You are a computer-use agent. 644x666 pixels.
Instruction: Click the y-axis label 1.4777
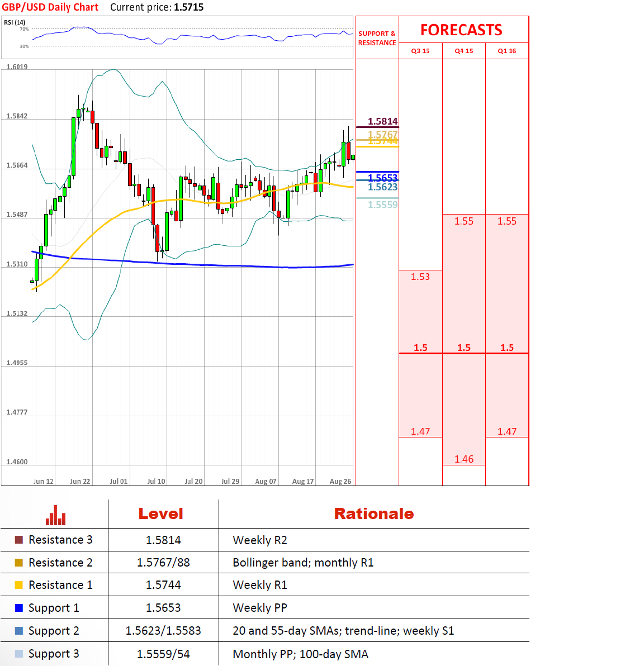(17, 412)
